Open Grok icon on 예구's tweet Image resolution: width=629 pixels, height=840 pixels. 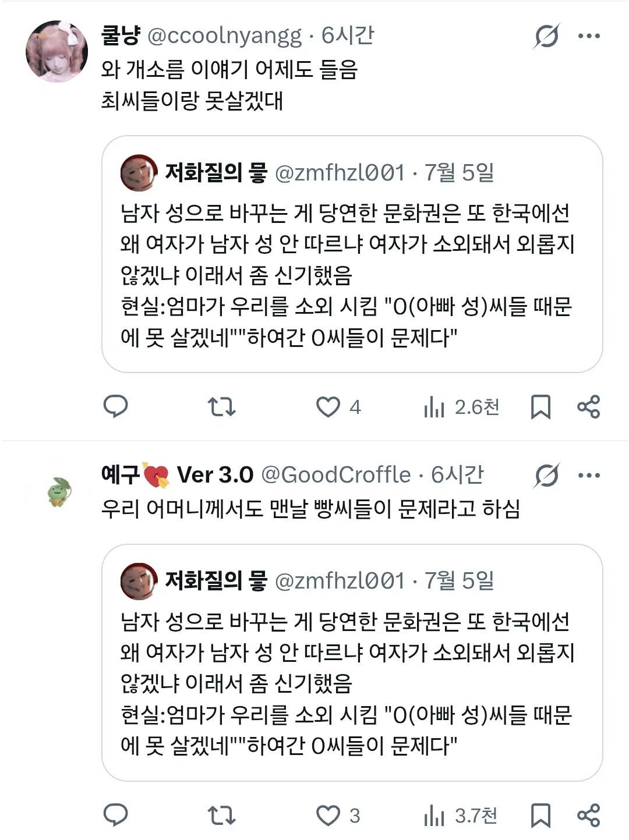click(x=547, y=476)
